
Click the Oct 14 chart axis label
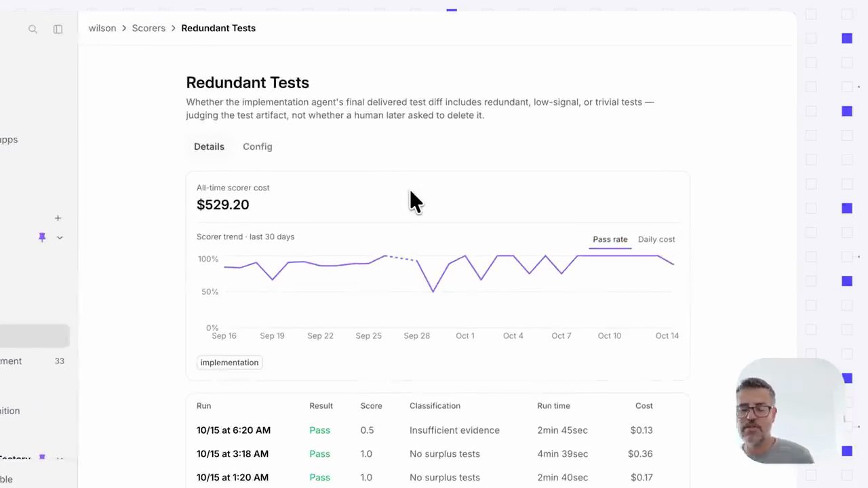tap(667, 336)
